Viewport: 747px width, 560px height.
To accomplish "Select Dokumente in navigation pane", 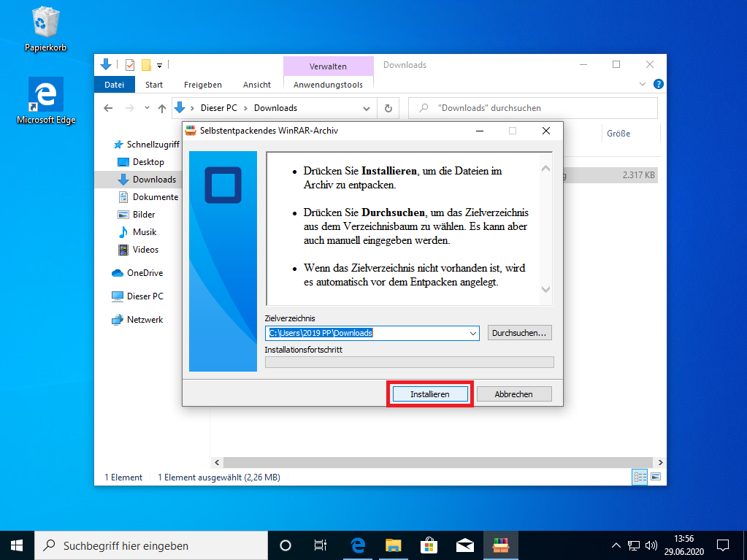I will [149, 197].
